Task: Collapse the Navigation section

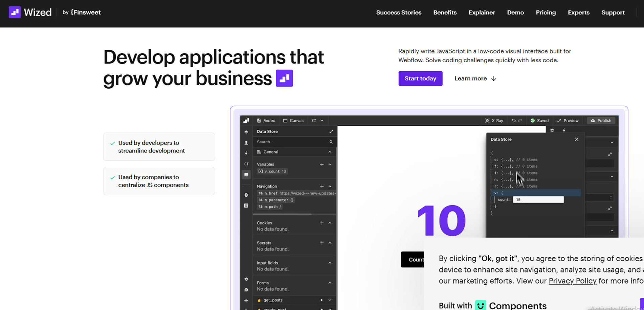Action: (330, 186)
